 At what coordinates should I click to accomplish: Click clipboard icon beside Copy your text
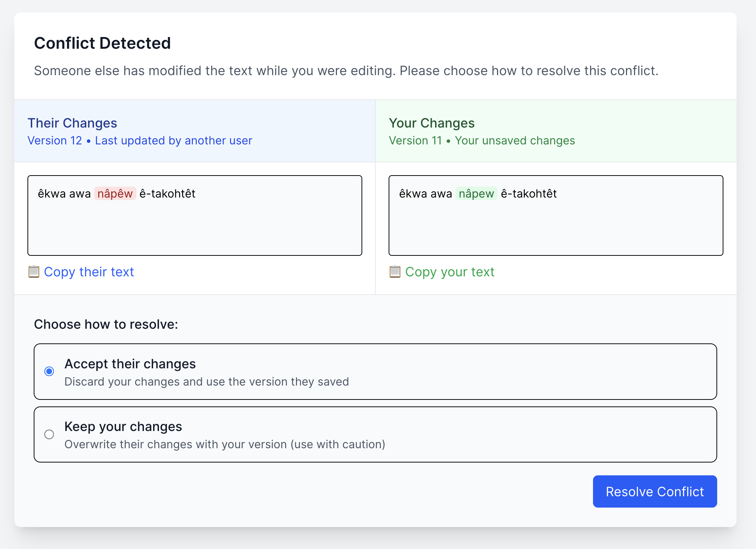(x=395, y=272)
